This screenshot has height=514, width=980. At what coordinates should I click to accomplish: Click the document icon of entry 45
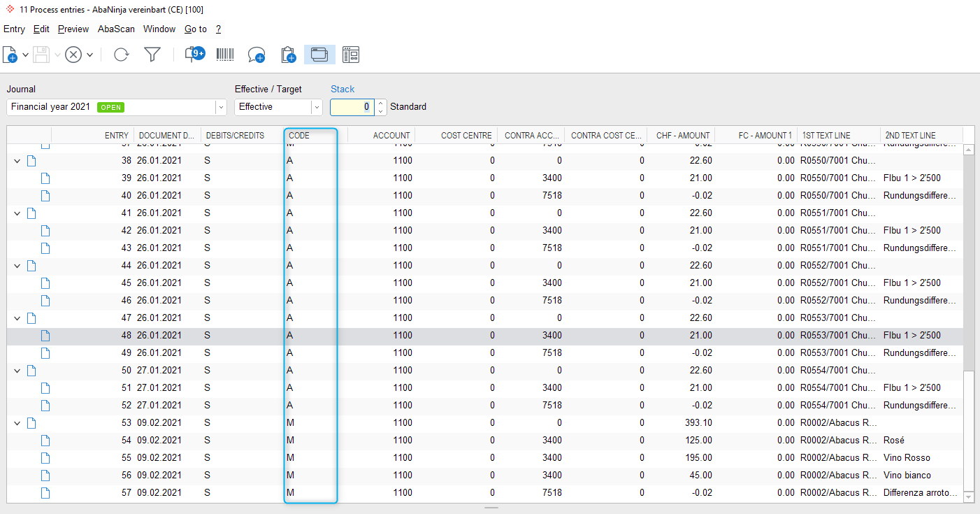click(x=45, y=283)
